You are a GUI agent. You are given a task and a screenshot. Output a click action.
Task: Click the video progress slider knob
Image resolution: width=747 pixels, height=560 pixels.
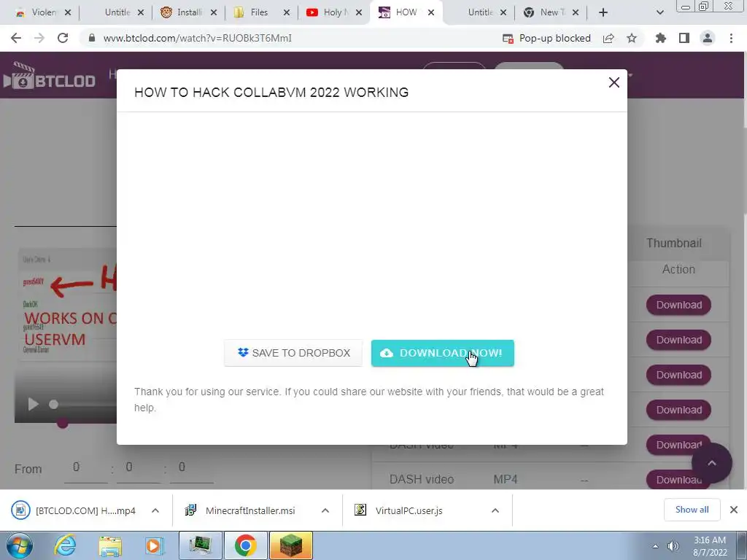pyautogui.click(x=53, y=404)
